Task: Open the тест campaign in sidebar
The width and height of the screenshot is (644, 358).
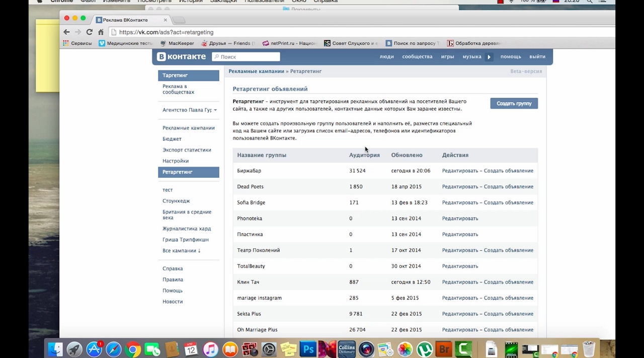Action: coord(168,190)
